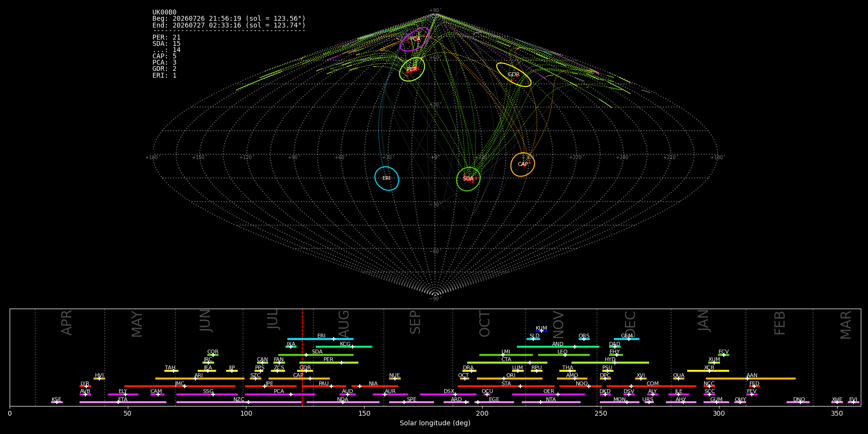The width and height of the screenshot is (868, 434).
Task: Click the AAN orange shower bar
Action: (751, 379)
